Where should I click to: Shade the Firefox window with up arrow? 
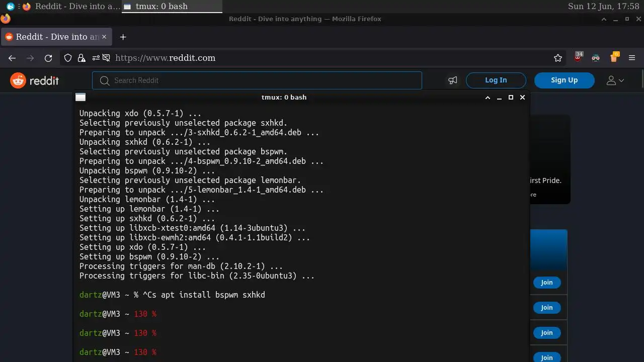604,19
